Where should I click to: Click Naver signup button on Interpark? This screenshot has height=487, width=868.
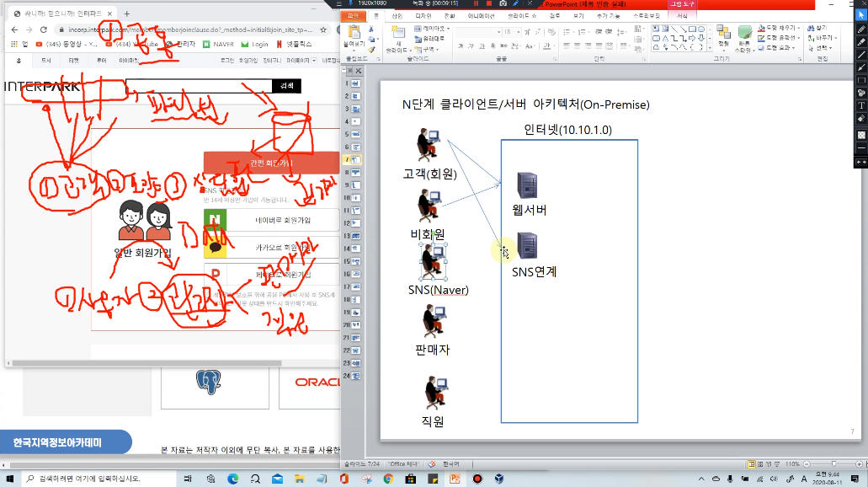271,220
